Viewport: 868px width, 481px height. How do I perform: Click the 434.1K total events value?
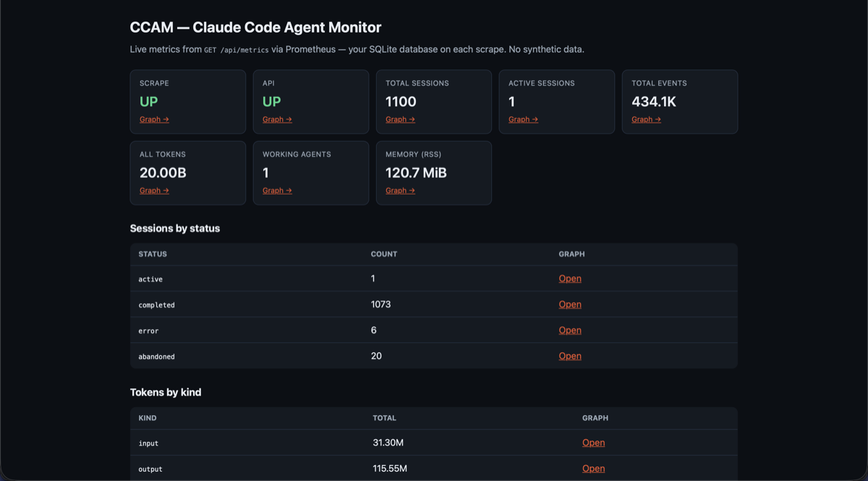654,101
